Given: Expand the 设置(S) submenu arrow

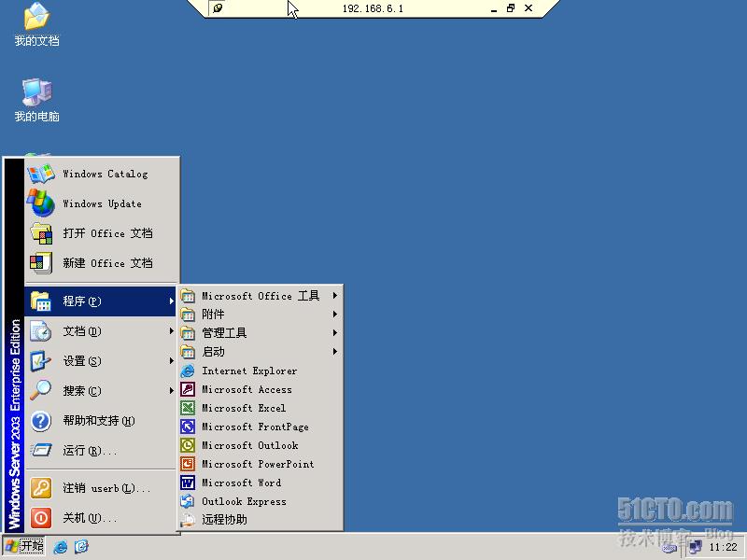Looking at the screenshot, I should tap(171, 361).
